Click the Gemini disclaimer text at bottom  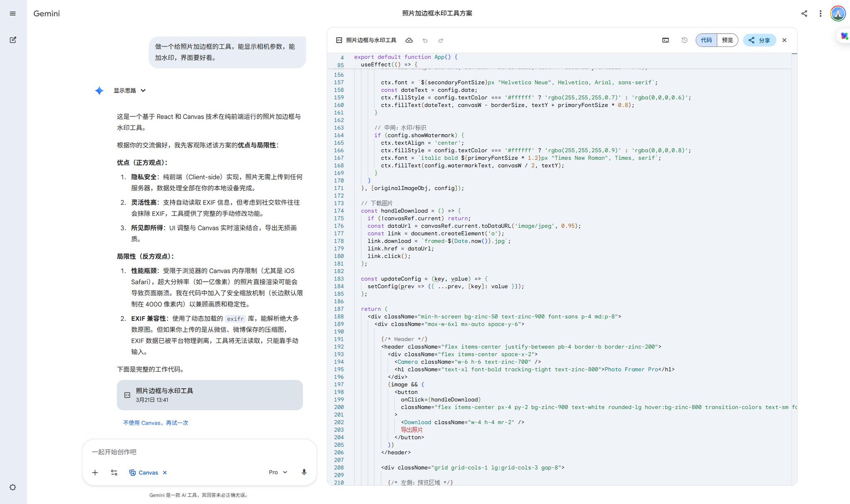[x=199, y=495]
